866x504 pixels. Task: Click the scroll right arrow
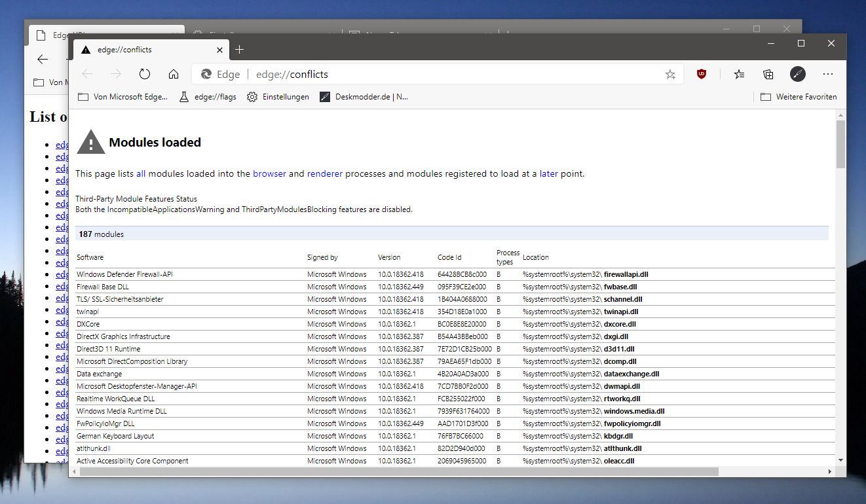click(830, 471)
